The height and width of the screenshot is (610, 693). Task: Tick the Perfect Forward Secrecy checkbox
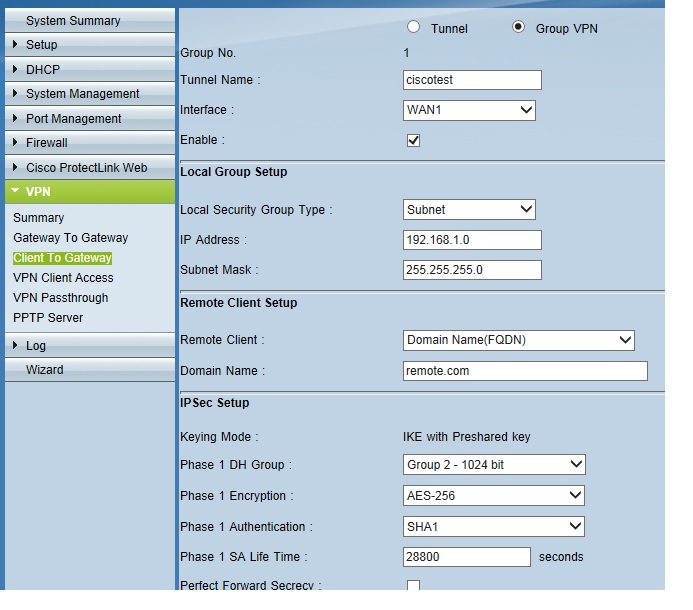[x=413, y=585]
